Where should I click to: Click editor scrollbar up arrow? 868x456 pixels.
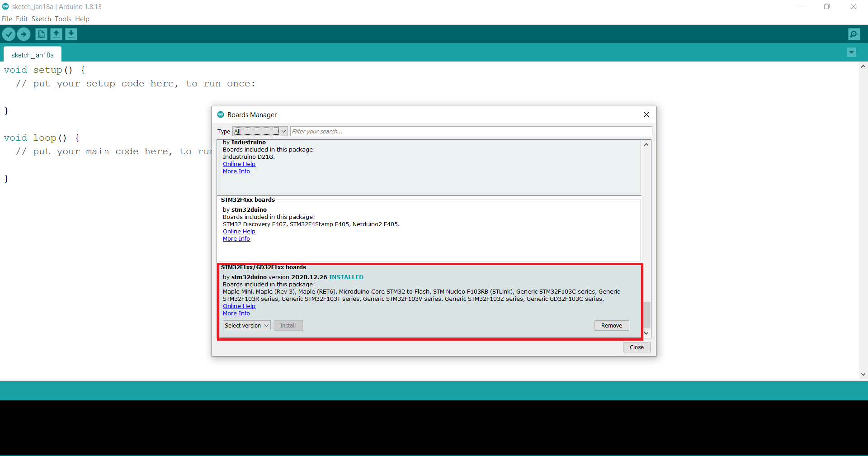click(863, 66)
